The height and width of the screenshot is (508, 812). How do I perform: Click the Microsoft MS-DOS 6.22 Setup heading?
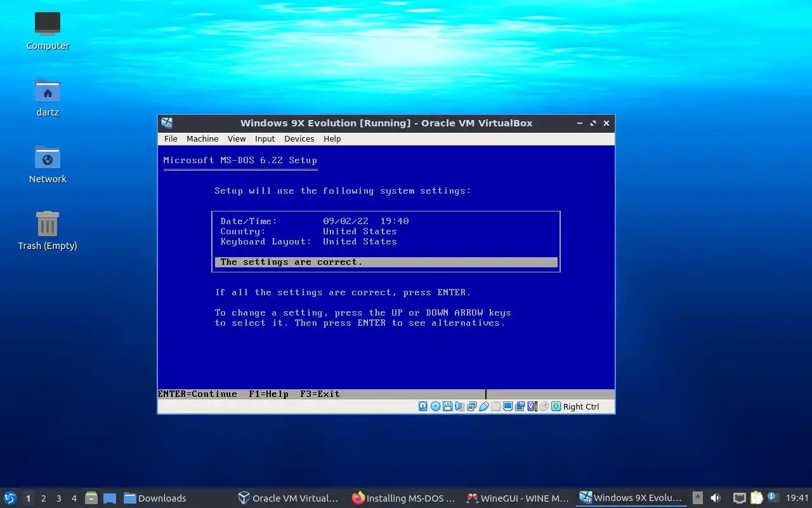[x=240, y=160]
